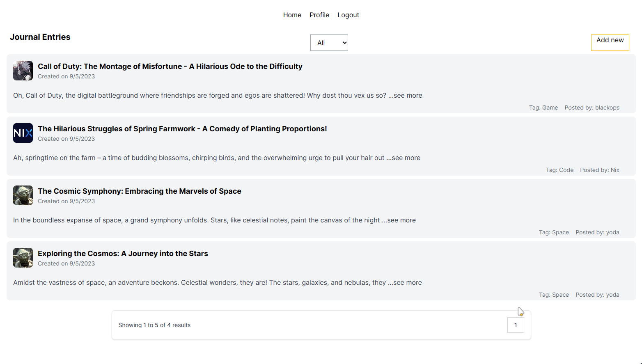Open Hilarious Struggles of Spring Farmwork title

(182, 129)
